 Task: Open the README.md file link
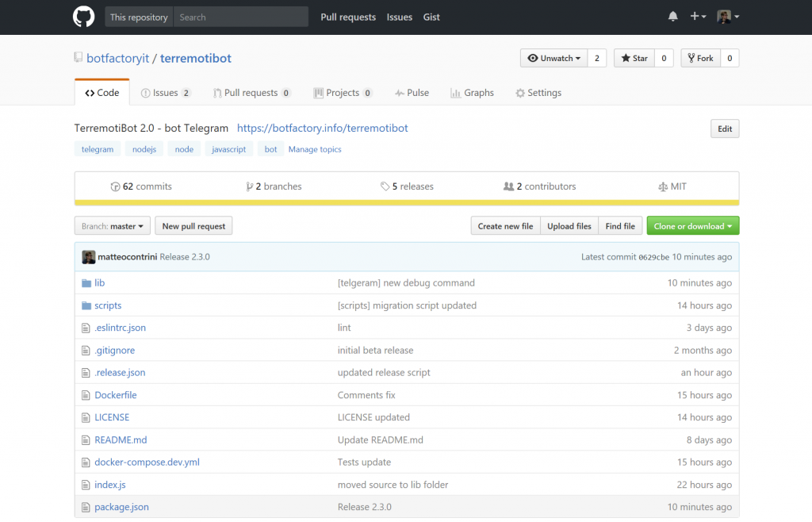point(121,439)
